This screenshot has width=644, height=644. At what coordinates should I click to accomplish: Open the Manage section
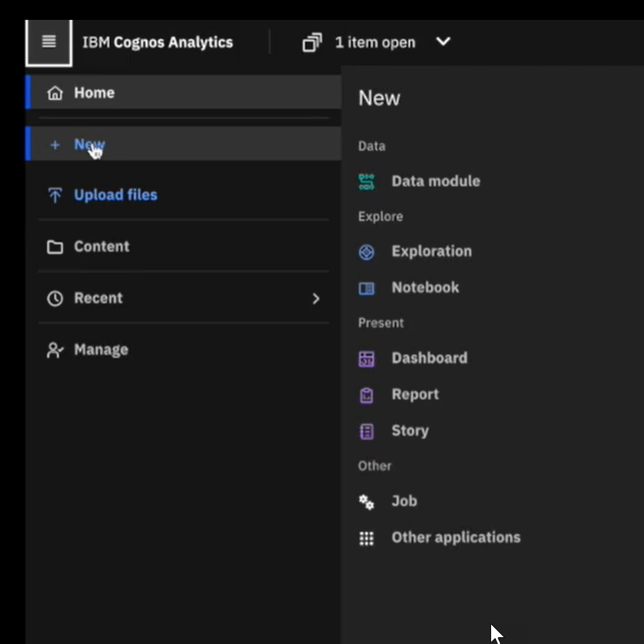[x=101, y=350]
